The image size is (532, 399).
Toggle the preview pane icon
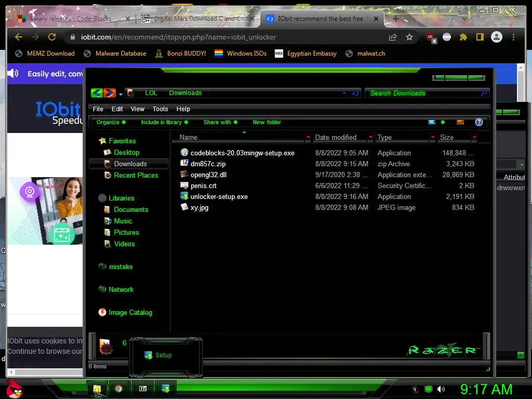coord(460,122)
